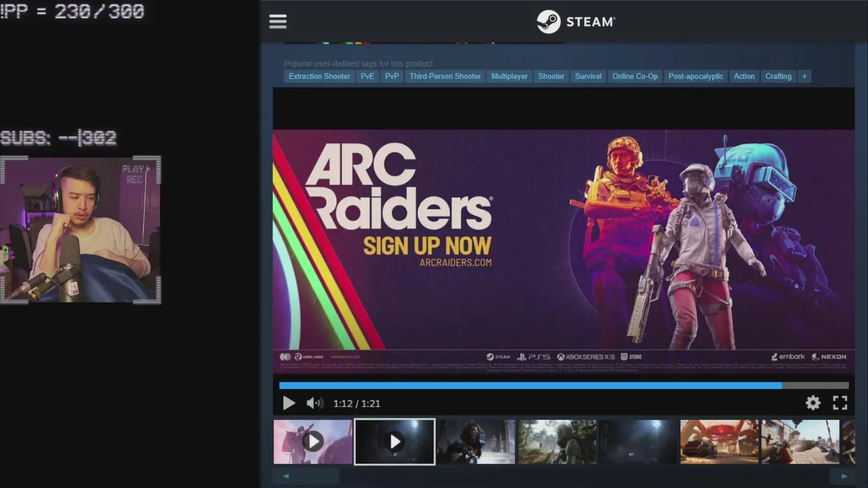Click ARCRAIDERS.COM text in video
868x488 pixels.
[x=456, y=262]
